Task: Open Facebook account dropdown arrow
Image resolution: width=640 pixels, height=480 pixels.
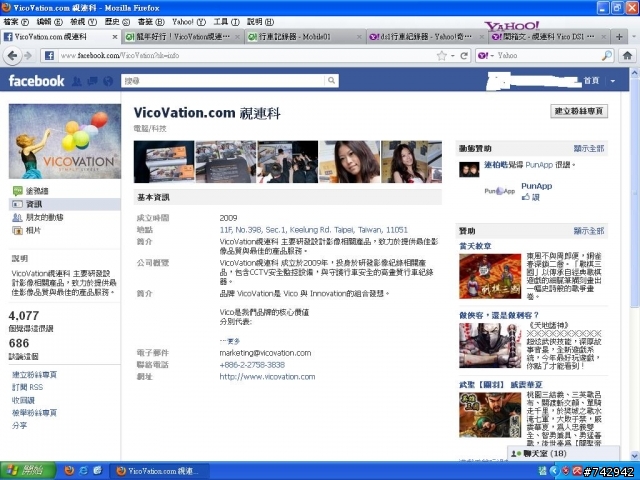Action: coord(613,81)
